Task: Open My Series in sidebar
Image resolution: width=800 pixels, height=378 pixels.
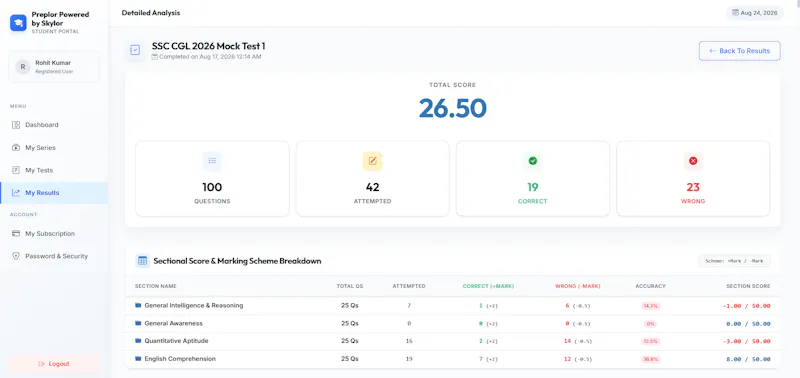Action: point(54,148)
